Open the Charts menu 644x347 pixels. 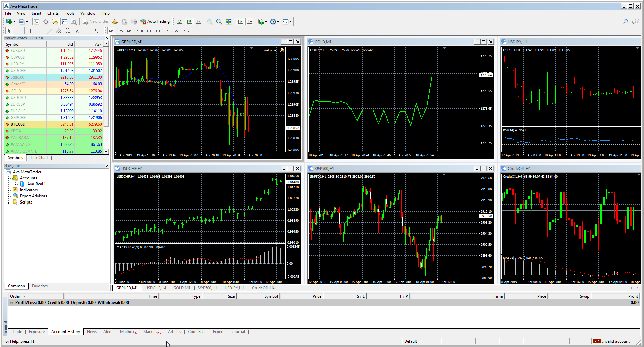click(53, 13)
